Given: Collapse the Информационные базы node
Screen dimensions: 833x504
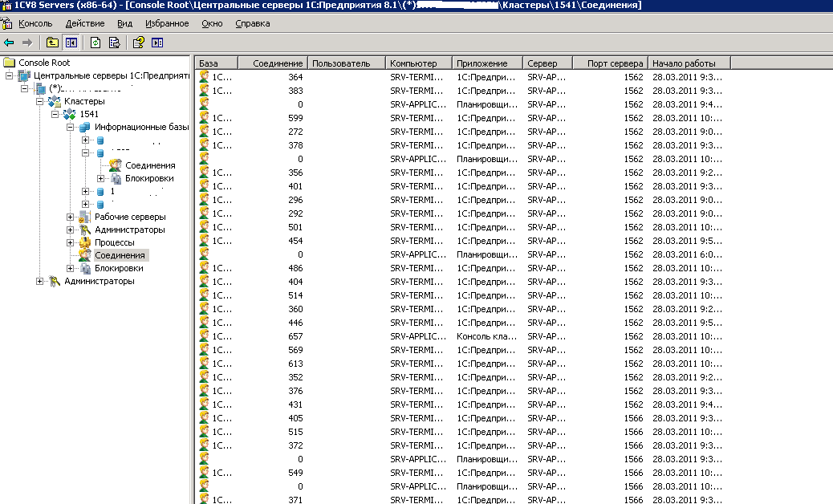Looking at the screenshot, I should click(x=70, y=127).
